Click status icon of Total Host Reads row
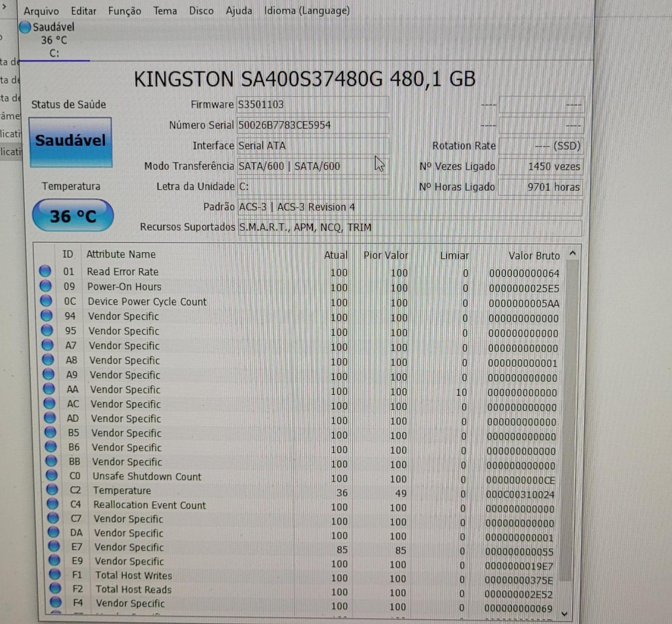The height and width of the screenshot is (624, 672). (55, 588)
